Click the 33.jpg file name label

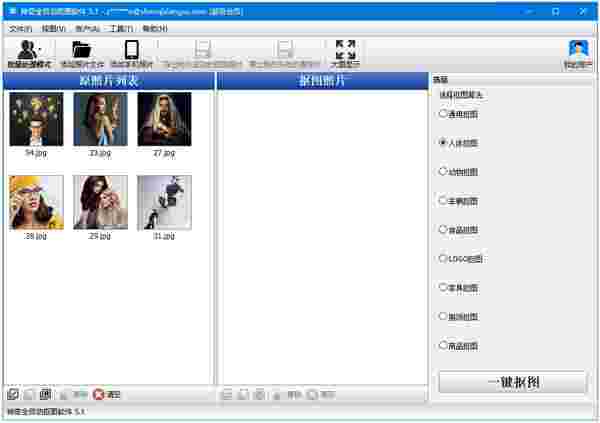(x=100, y=153)
